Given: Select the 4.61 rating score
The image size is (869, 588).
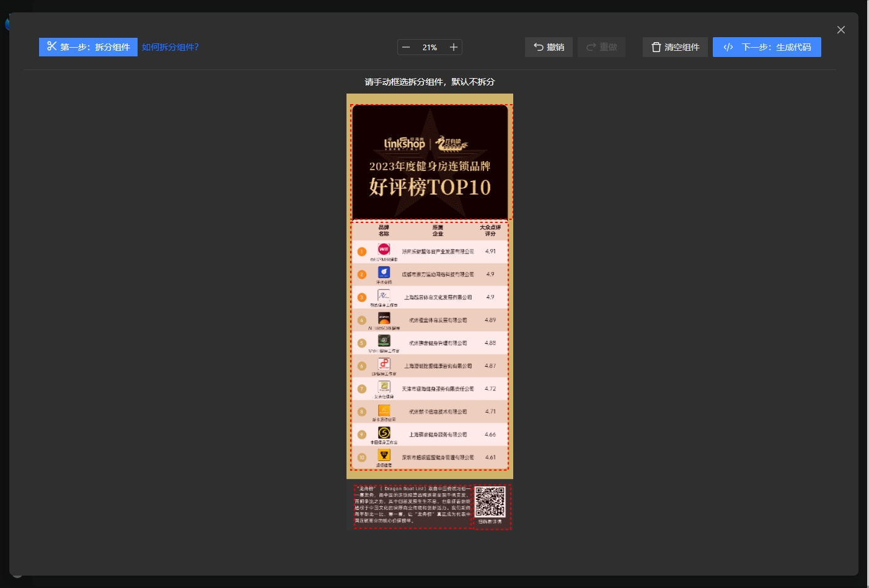Looking at the screenshot, I should [x=490, y=457].
